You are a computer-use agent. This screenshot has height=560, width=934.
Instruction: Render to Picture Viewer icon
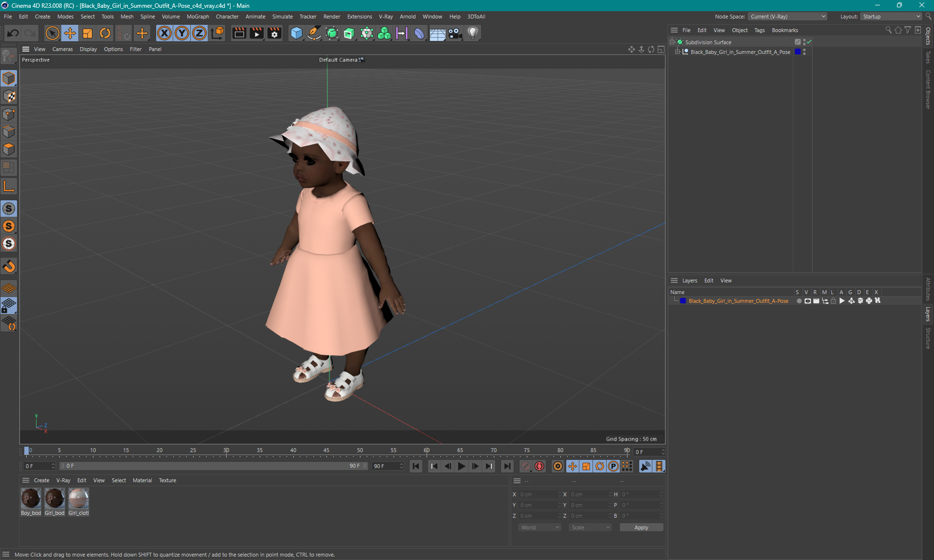[256, 33]
